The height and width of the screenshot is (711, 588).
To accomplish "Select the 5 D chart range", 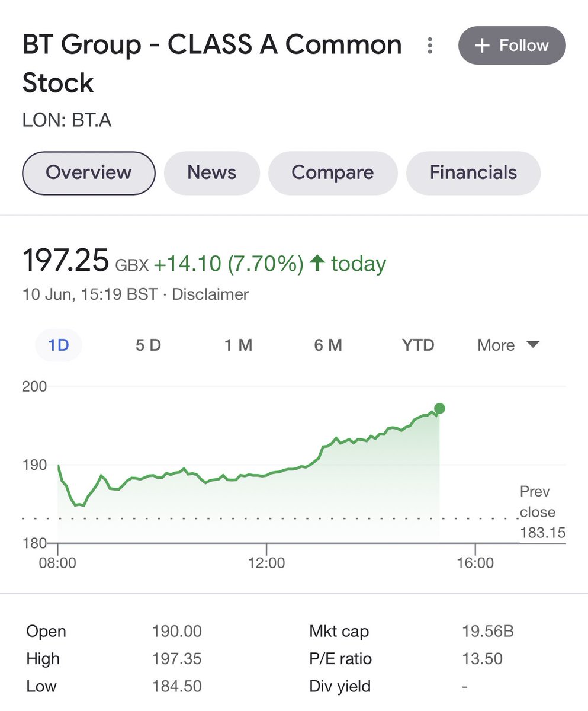I will tap(148, 345).
